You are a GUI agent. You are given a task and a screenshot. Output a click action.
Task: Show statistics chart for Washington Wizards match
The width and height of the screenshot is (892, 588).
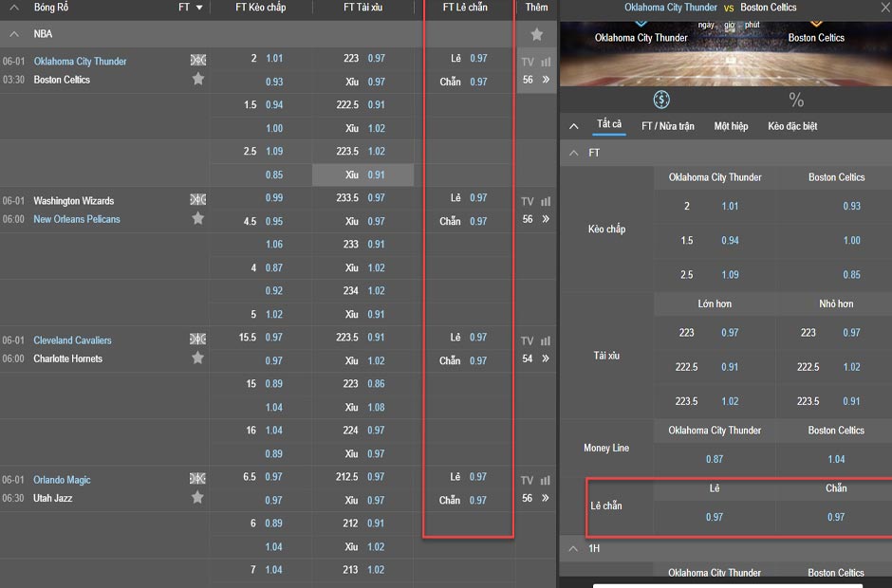[547, 201]
